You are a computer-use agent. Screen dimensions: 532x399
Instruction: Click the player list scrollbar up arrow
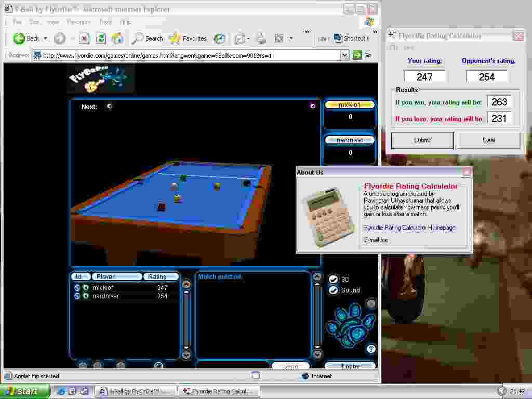point(187,284)
